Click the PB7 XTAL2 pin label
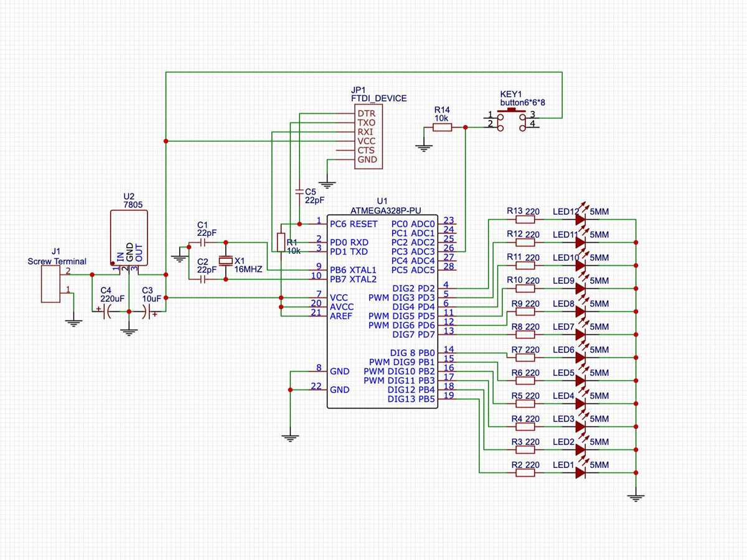The image size is (747, 560). tap(353, 279)
